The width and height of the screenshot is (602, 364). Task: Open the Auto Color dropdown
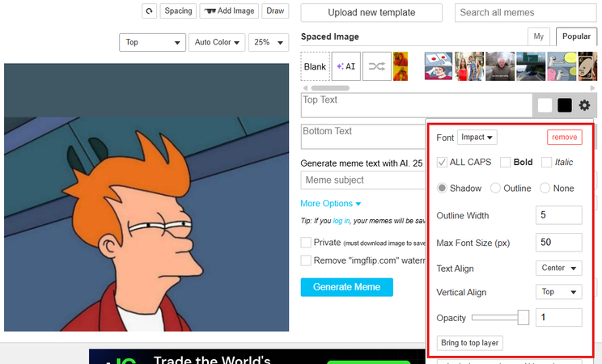click(217, 42)
